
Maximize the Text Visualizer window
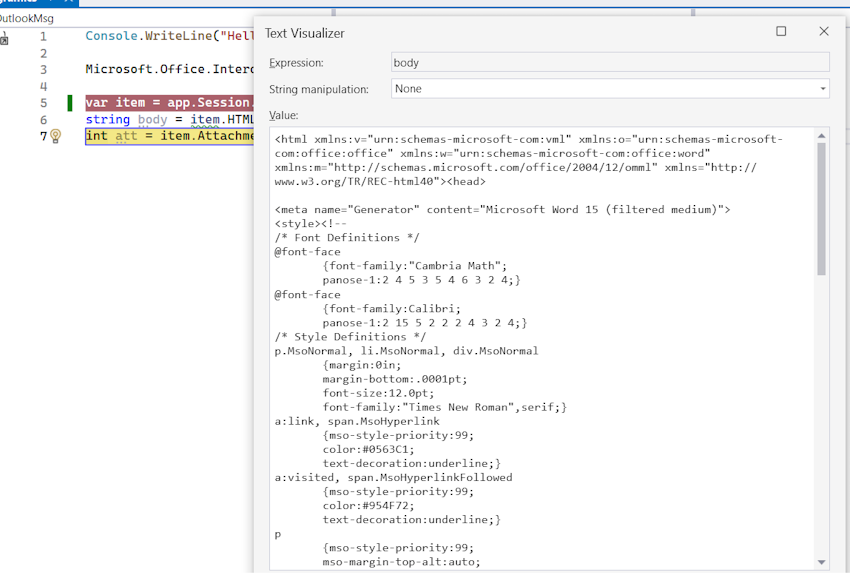click(781, 31)
